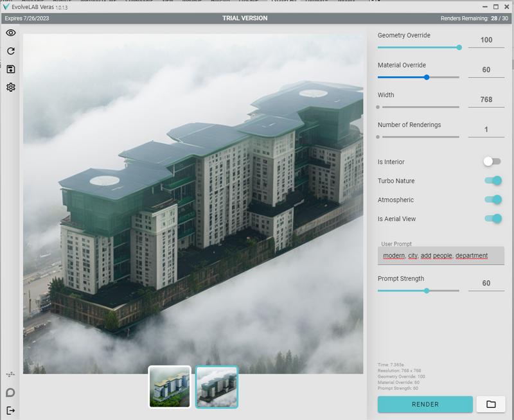
Task: Open settings via the gear icon
Action: tap(11, 87)
